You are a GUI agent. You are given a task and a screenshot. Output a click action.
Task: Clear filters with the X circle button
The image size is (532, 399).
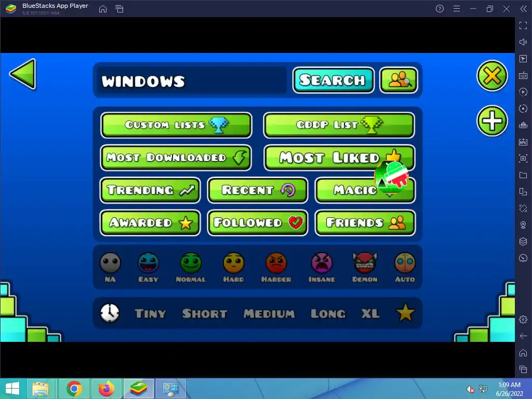click(x=492, y=76)
